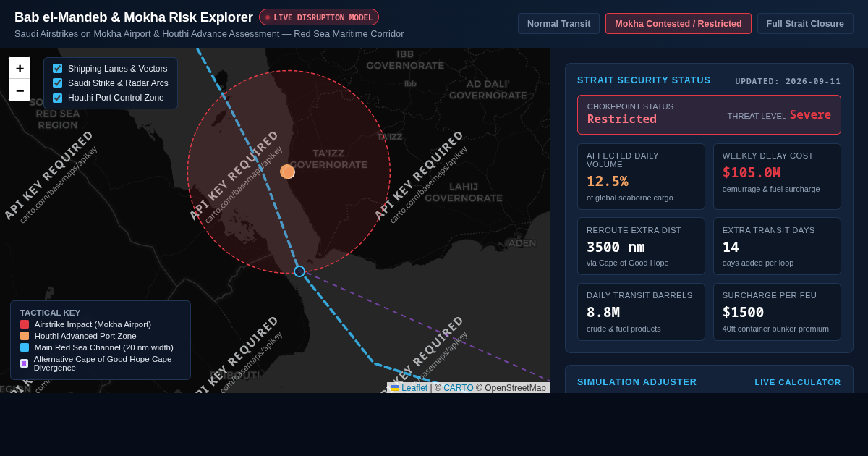Image resolution: width=868 pixels, height=456 pixels.
Task: Click the Affected Daily Volume 12.5% card
Action: (641, 177)
